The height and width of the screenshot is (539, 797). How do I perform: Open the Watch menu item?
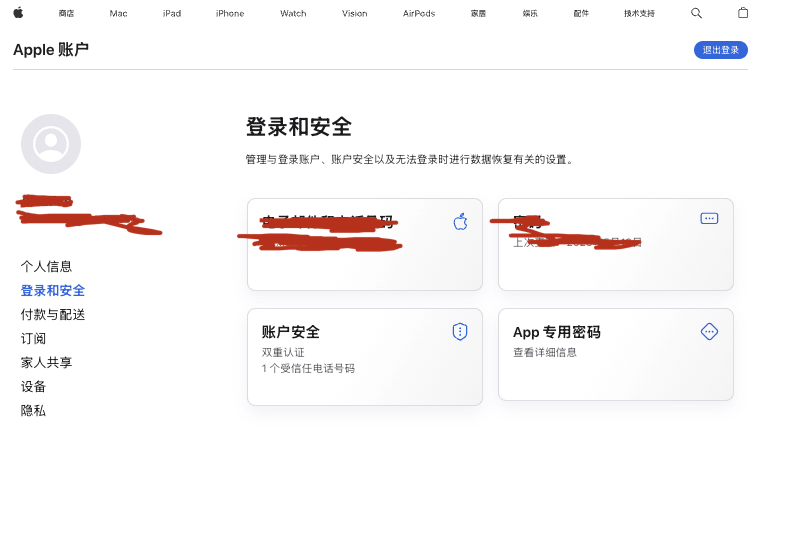[293, 14]
